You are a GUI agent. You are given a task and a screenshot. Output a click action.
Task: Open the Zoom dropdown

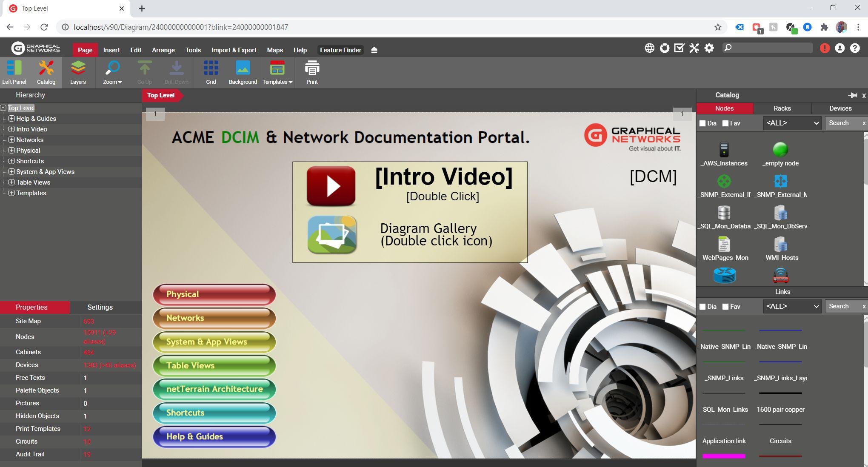[112, 72]
